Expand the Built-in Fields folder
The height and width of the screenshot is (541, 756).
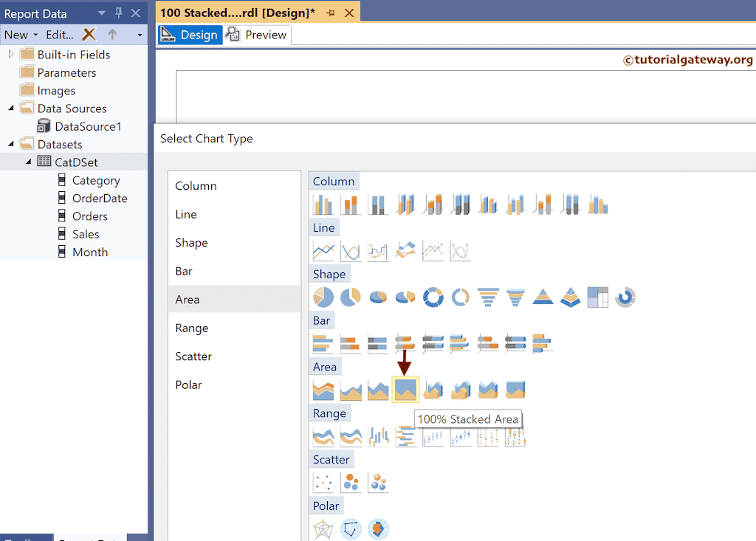(11, 55)
